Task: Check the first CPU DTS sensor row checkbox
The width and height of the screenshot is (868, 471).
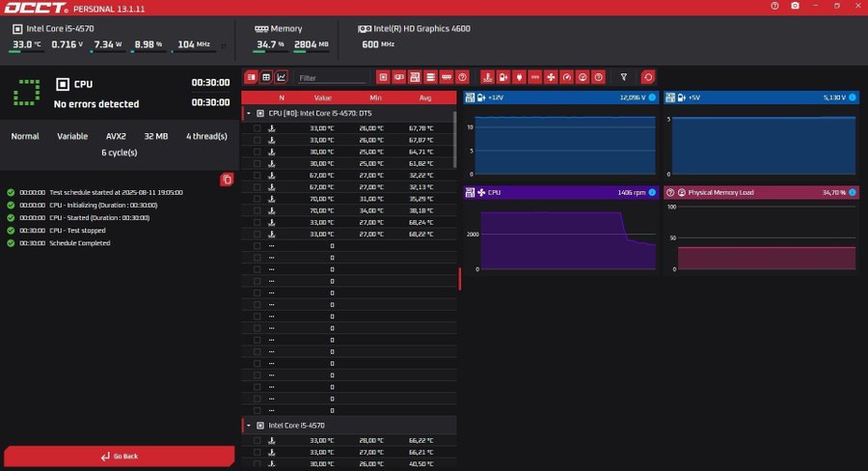Action: click(257, 128)
